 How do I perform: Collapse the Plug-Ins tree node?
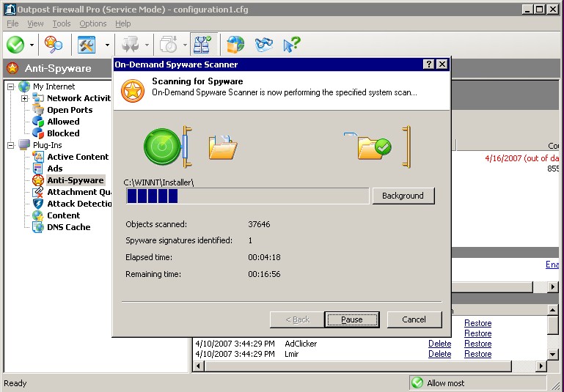tap(11, 145)
